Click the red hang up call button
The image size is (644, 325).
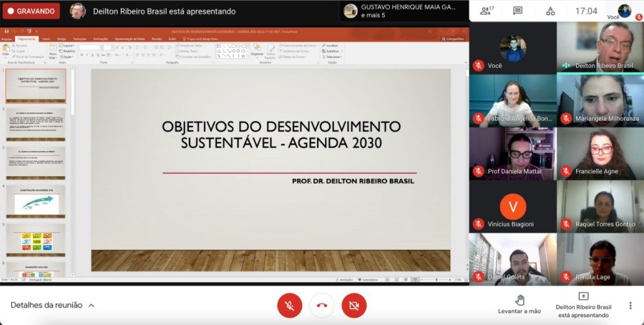pos(322,305)
